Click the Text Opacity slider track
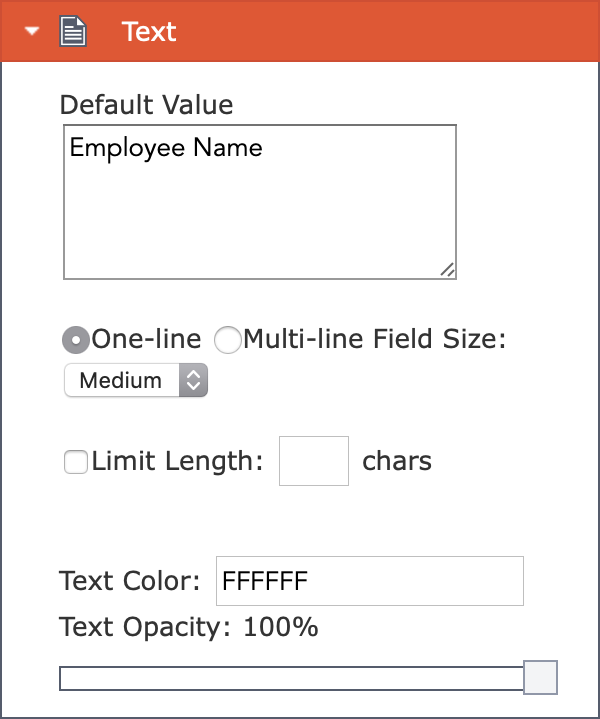This screenshot has height=719, width=600. pyautogui.click(x=292, y=678)
